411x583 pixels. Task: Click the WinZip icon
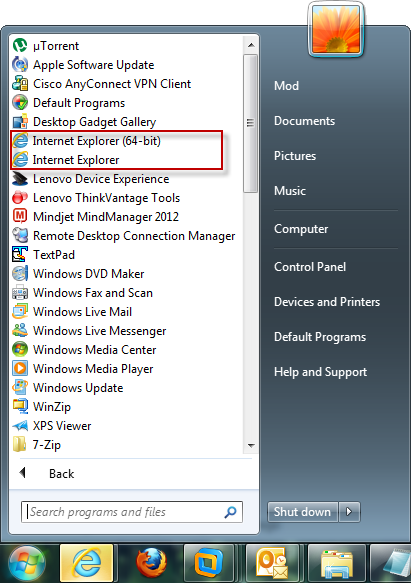click(x=20, y=406)
